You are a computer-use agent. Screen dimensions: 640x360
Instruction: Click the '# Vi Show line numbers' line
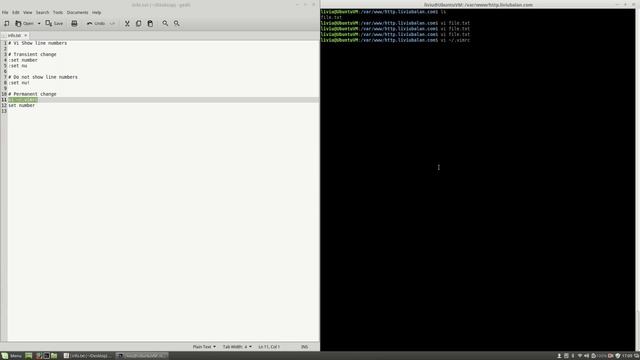tap(38, 43)
